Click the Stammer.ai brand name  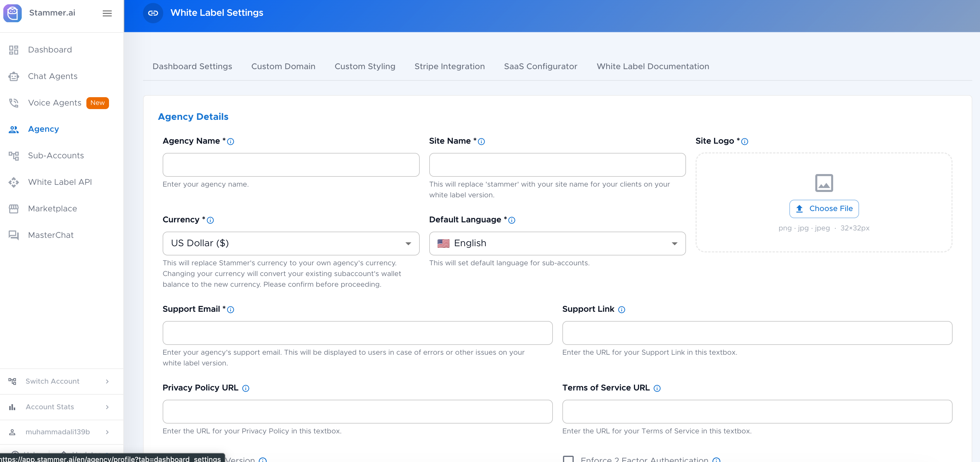click(52, 13)
